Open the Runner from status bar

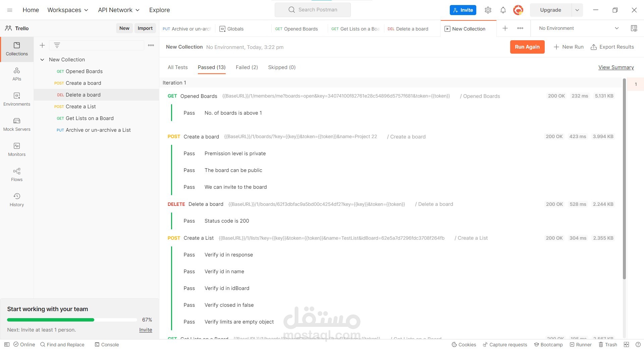[x=581, y=344]
